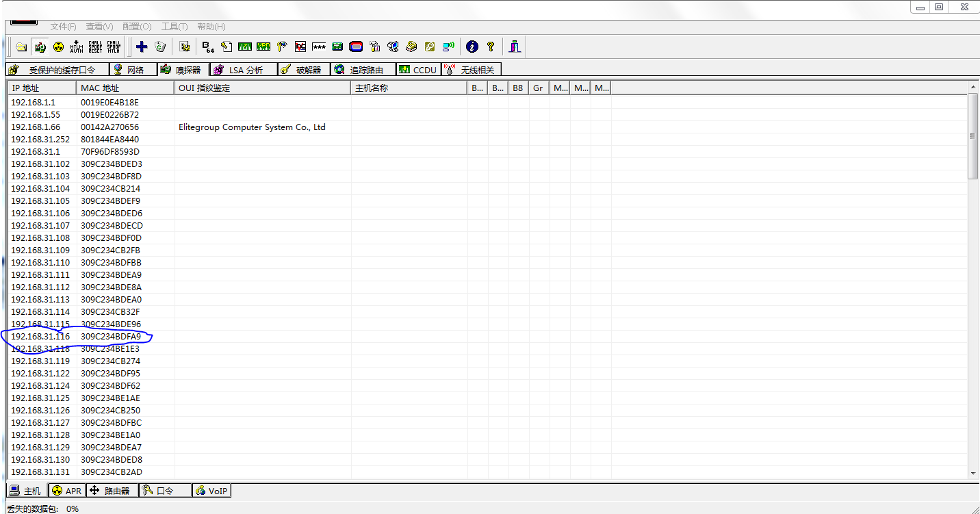Toggle the Start/Stop APR radiation toolbar button
Viewport: 980px width, 514px height.
(58, 47)
